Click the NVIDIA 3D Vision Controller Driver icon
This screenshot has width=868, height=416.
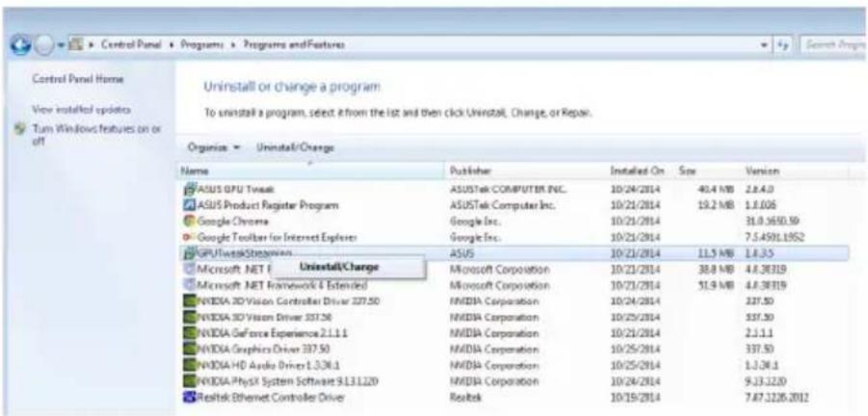[x=189, y=301]
